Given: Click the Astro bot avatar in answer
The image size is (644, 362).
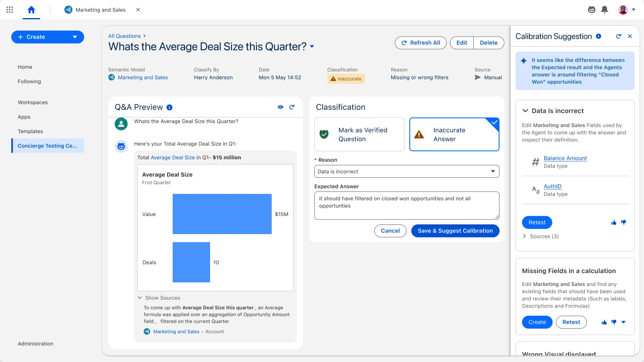Looking at the screenshot, I should coord(121,146).
